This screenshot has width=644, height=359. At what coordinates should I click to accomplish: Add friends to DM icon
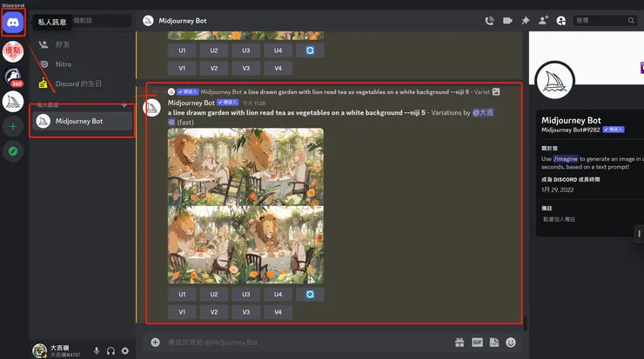[x=543, y=21]
